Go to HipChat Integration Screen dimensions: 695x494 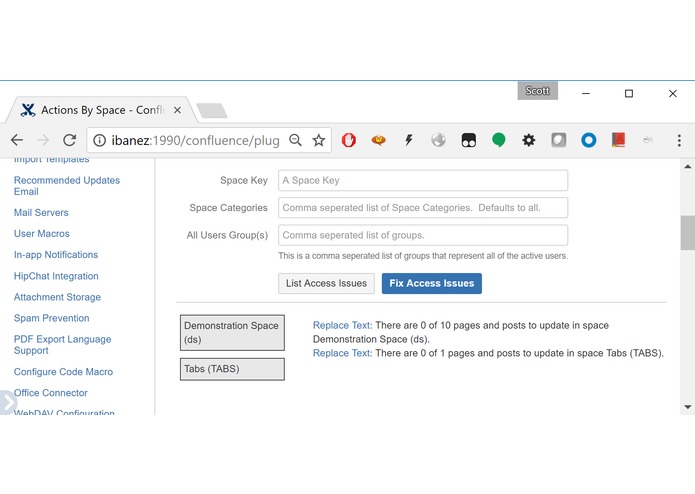click(x=56, y=276)
